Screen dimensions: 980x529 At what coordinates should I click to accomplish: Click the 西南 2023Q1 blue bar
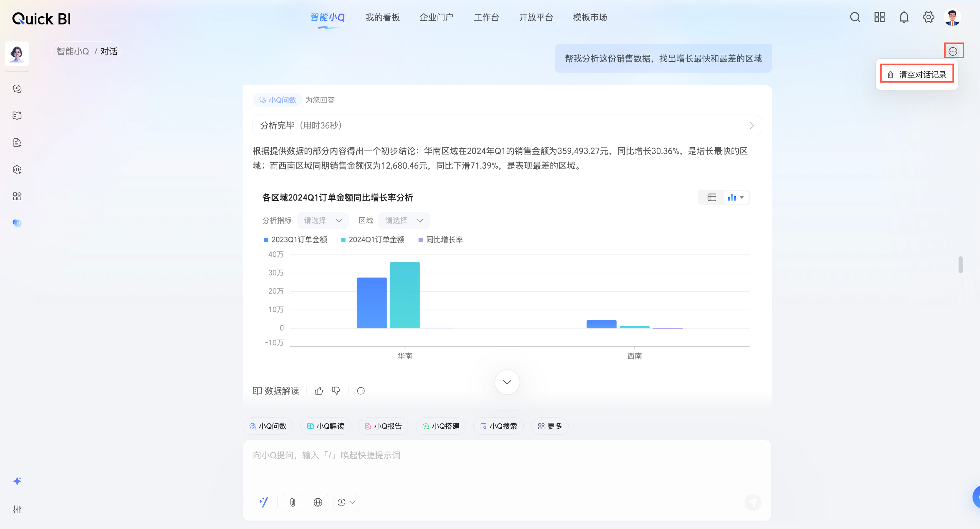tap(602, 324)
